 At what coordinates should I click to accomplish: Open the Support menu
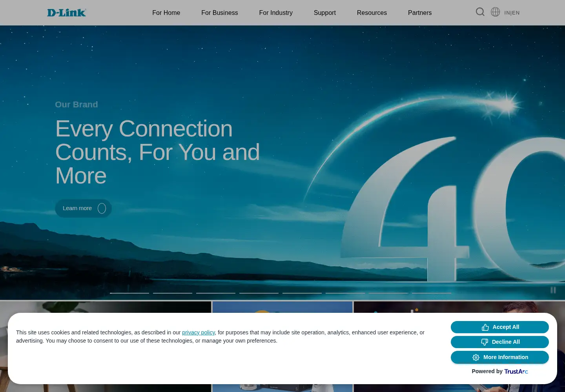point(325,13)
